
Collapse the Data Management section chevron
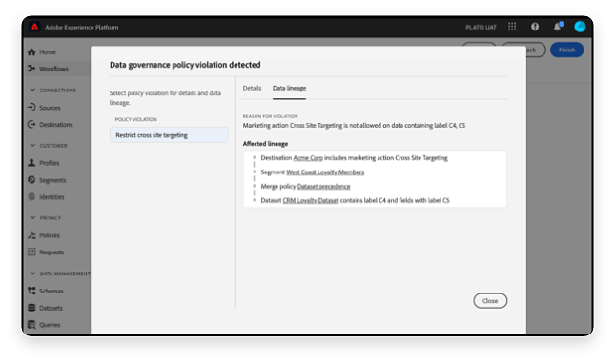pos(32,273)
